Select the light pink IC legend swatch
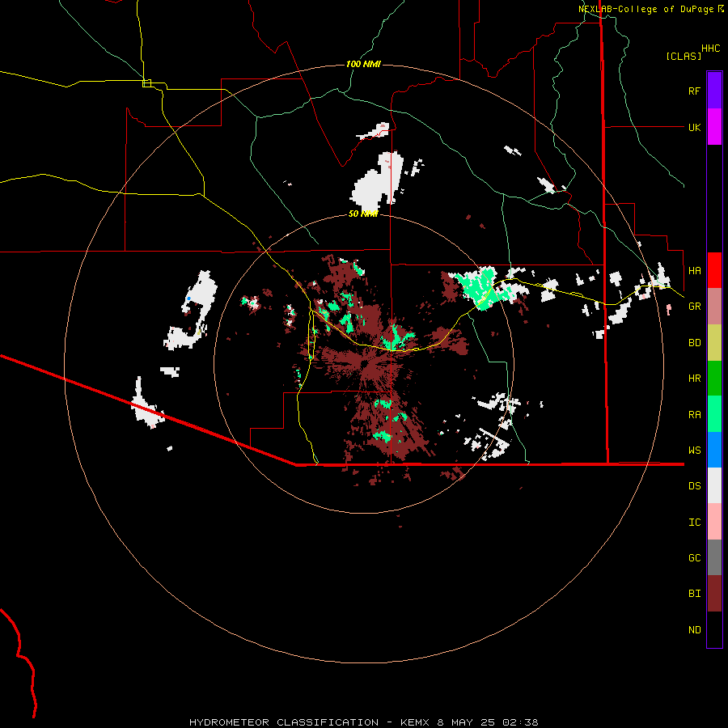Screen dimensions: 728x728 point(714,522)
